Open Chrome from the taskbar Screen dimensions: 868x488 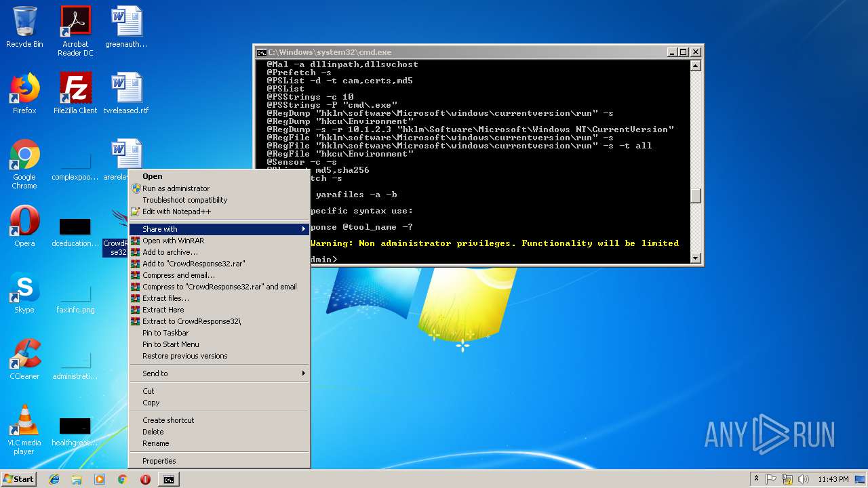point(122,479)
